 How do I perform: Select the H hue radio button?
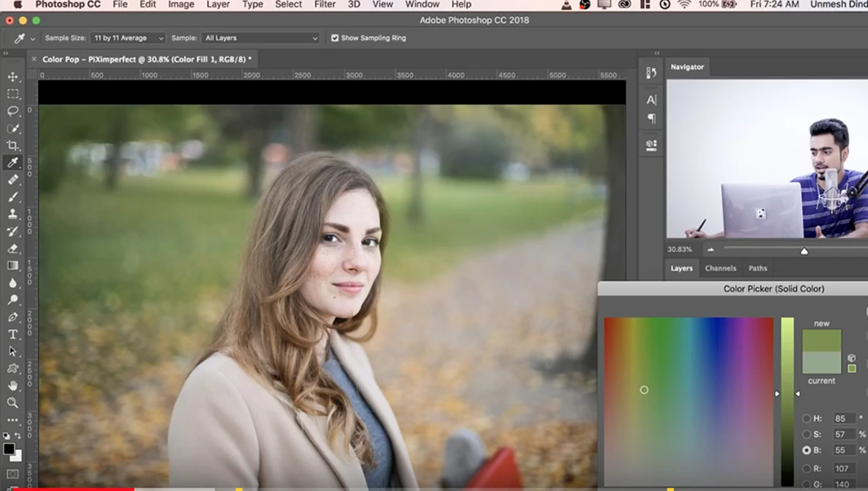[x=806, y=418]
